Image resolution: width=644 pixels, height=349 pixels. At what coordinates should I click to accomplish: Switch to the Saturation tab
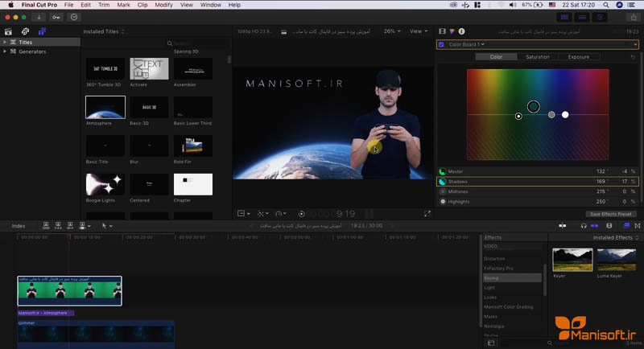(537, 57)
